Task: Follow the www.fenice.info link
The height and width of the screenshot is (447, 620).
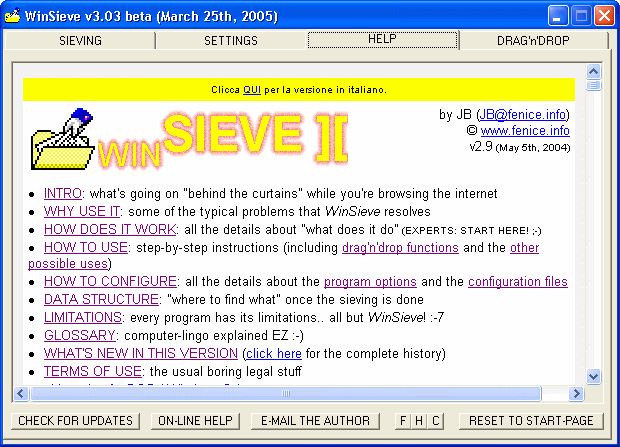Action: (x=525, y=130)
